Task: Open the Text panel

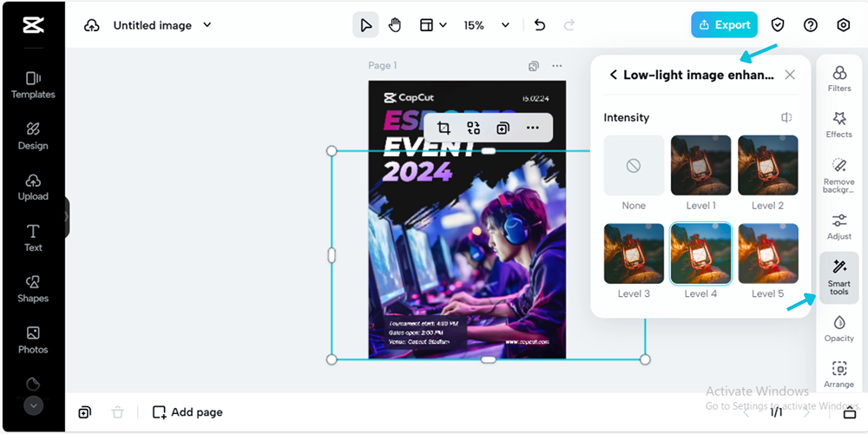Action: coord(33,238)
